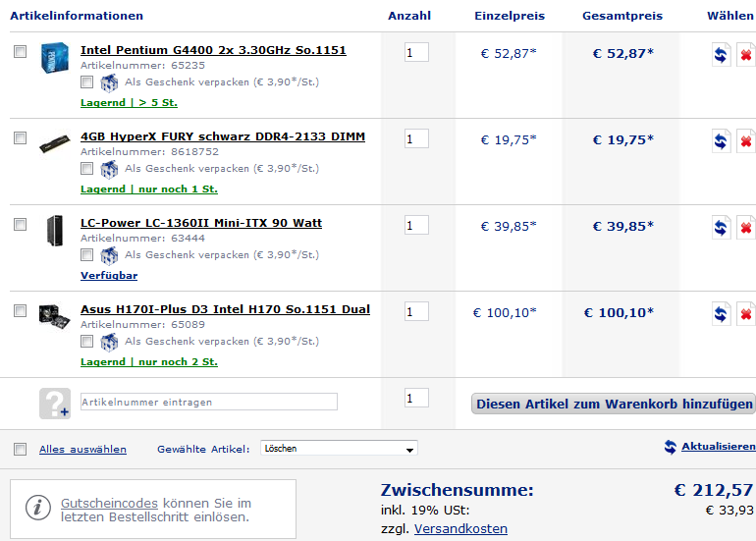Click the blue arrows icon beside Aktualisieren
Image resolution: width=756 pixels, height=541 pixels.
click(671, 447)
